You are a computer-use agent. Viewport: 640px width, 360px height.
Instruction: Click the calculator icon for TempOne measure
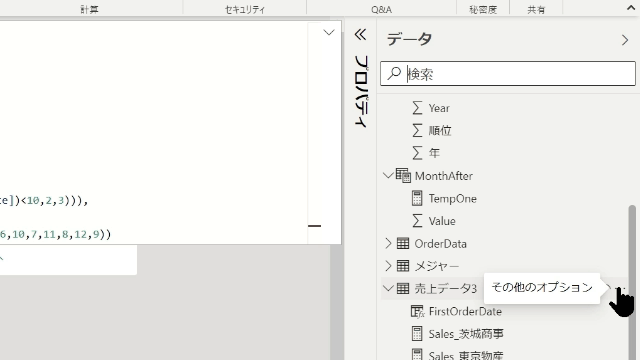coord(417,198)
